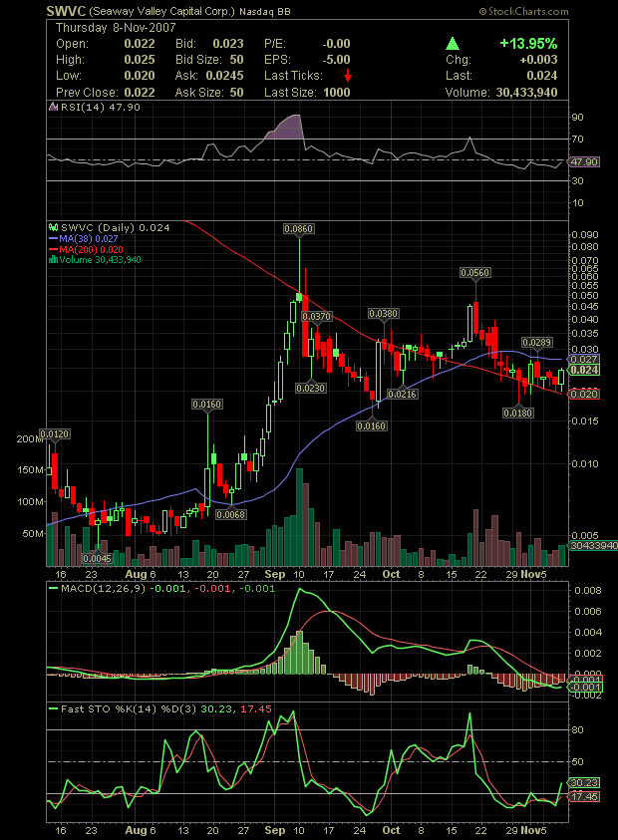Click the red MA(200) line swatch
The image size is (618, 840).
[x=53, y=250]
